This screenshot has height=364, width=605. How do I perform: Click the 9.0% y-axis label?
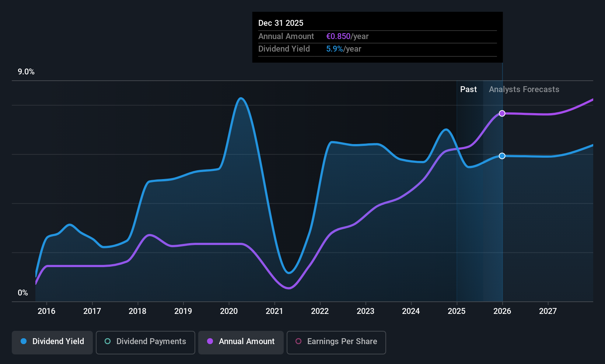coord(26,72)
